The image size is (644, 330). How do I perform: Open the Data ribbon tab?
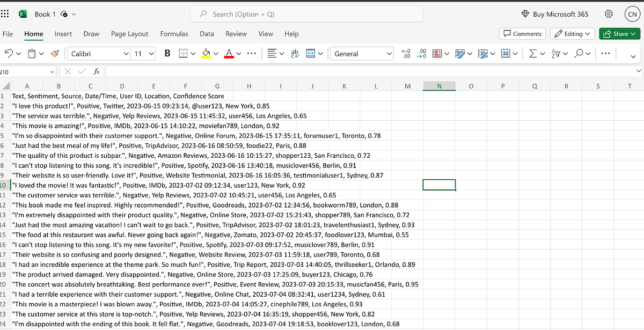(207, 33)
